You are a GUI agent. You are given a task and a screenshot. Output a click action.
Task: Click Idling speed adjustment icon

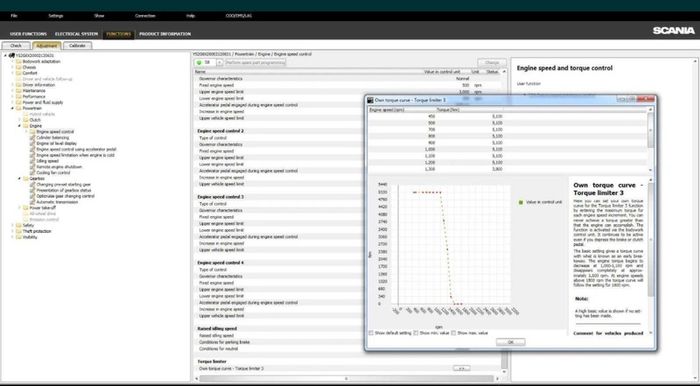tap(33, 161)
